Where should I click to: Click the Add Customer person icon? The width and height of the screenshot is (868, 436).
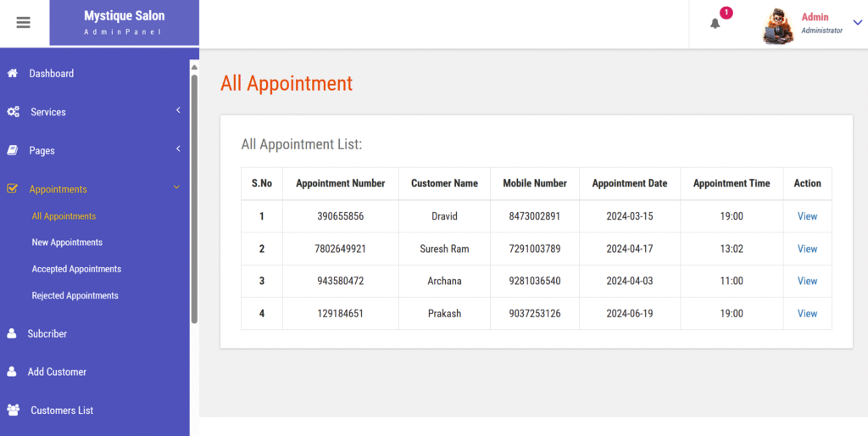point(11,372)
